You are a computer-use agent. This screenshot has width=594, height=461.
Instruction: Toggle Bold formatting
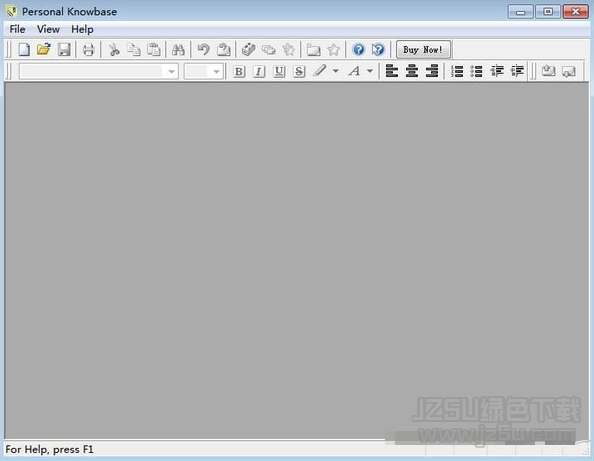click(239, 71)
